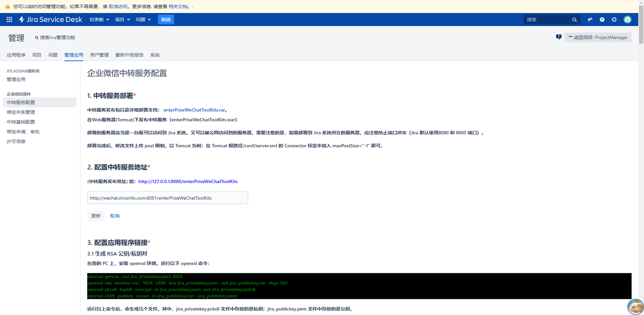Open the settings gear icon

point(614,20)
